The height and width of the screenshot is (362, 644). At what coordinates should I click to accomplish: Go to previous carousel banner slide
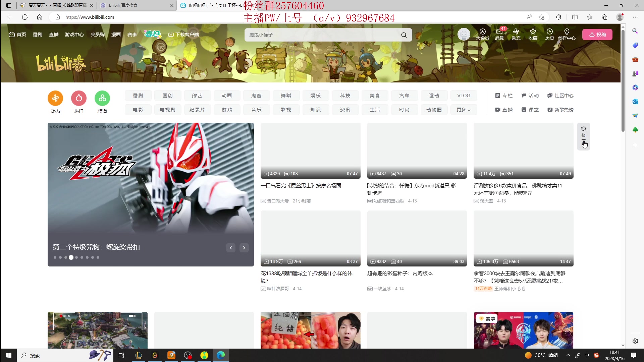pos(231,248)
